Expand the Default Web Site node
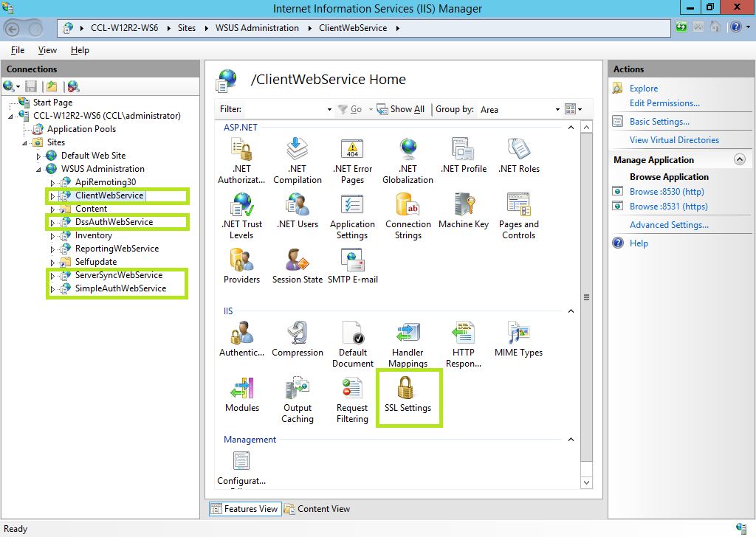Image resolution: width=756 pixels, height=537 pixels. pos(38,156)
